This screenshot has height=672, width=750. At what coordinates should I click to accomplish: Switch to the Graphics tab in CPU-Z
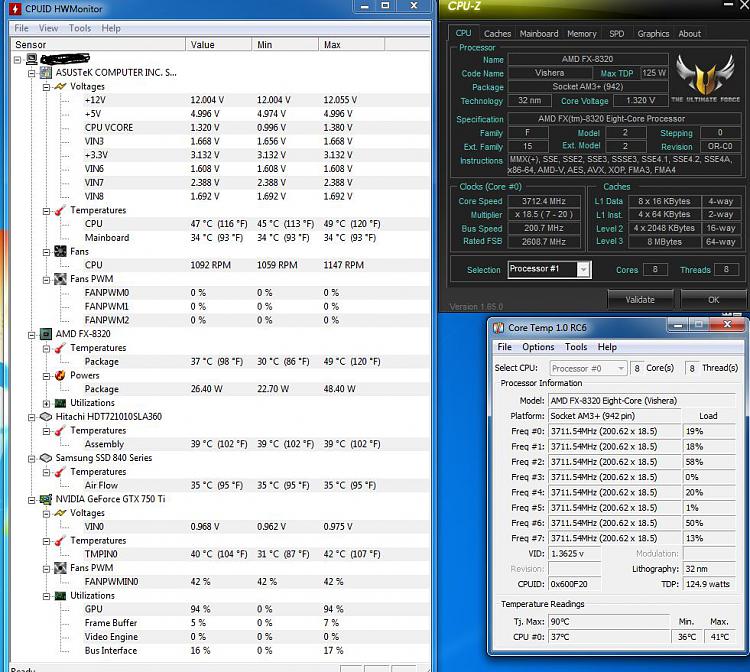point(653,34)
